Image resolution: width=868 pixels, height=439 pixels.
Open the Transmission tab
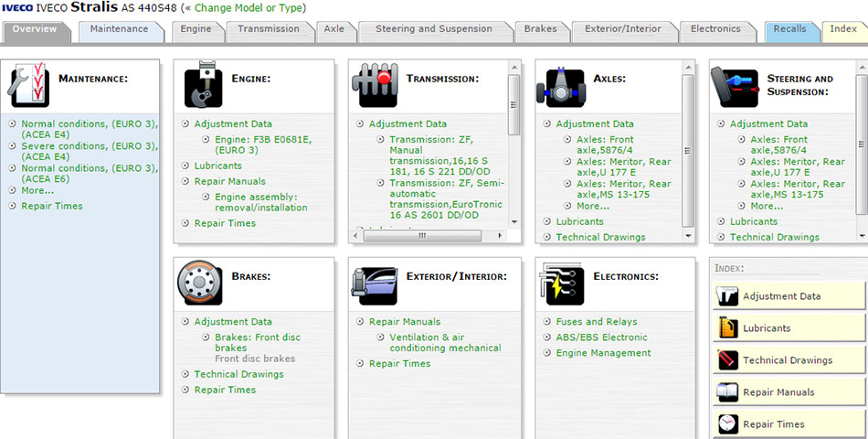(x=270, y=31)
